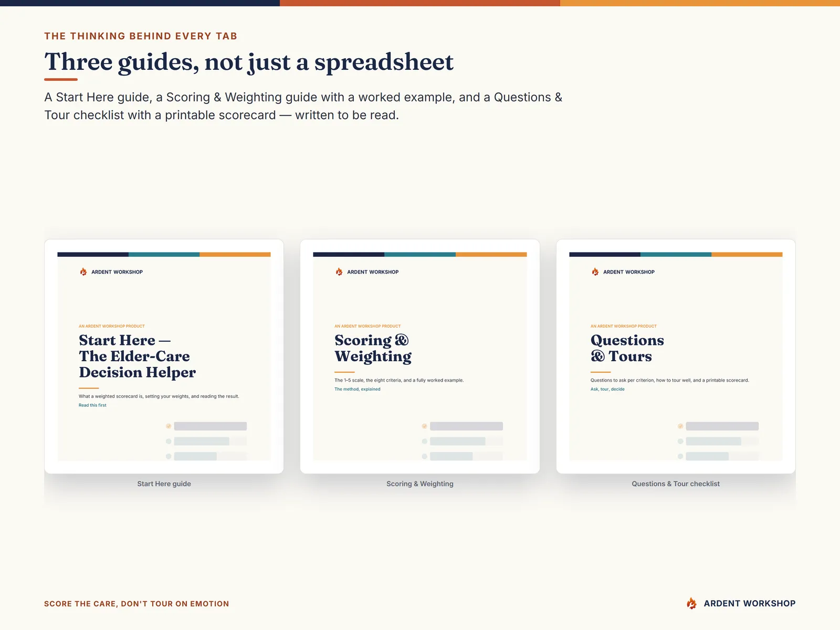Click 'THE THINKING BEHIND EVERY TAB' eyebrow text
The height and width of the screenshot is (630, 840).
click(x=141, y=36)
